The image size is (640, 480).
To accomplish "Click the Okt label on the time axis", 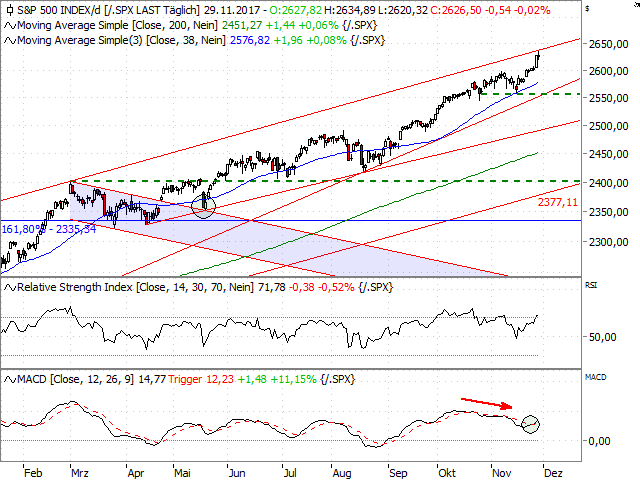I will [447, 473].
